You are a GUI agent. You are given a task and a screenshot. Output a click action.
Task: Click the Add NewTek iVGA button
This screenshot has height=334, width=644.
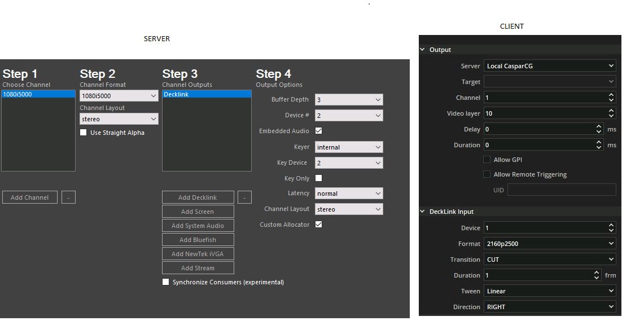tap(198, 254)
